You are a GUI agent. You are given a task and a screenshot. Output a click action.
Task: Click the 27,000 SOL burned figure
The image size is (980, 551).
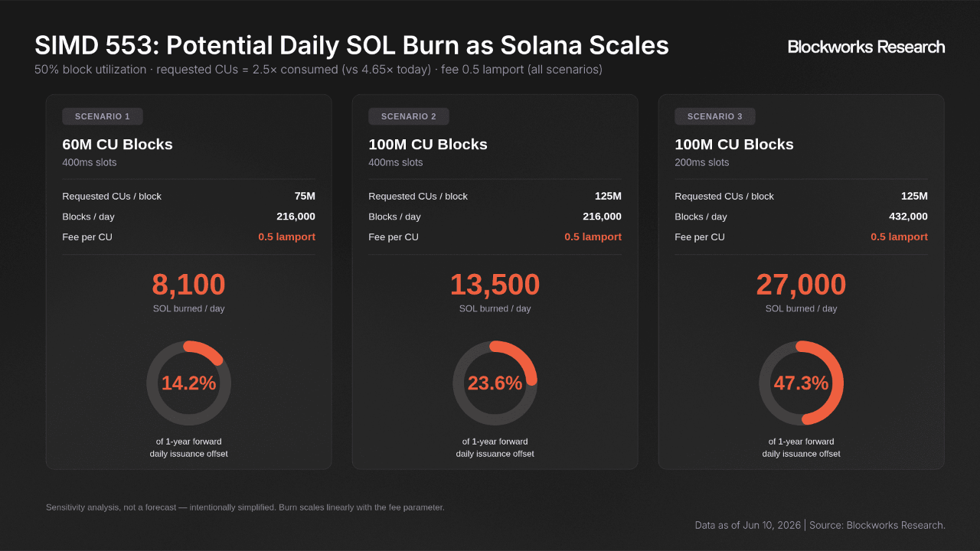(801, 285)
